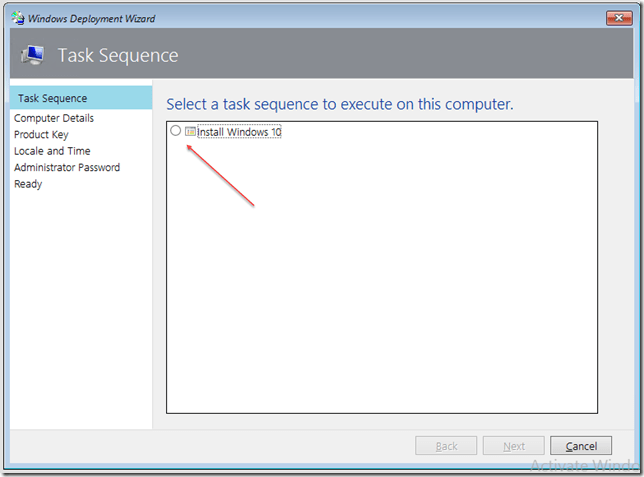This screenshot has height=477, width=644.
Task: Click the task sequence icon beside Install Windows 10
Action: pyautogui.click(x=190, y=131)
